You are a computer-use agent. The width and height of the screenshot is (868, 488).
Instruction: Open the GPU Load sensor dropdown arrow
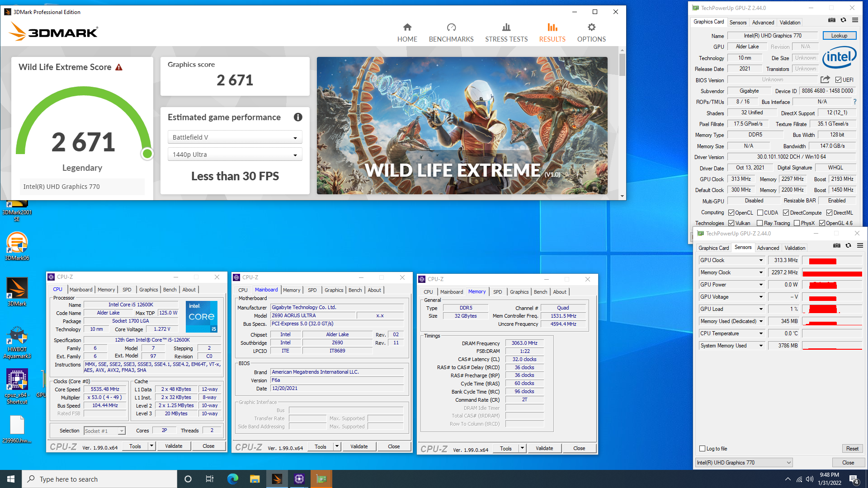click(761, 309)
